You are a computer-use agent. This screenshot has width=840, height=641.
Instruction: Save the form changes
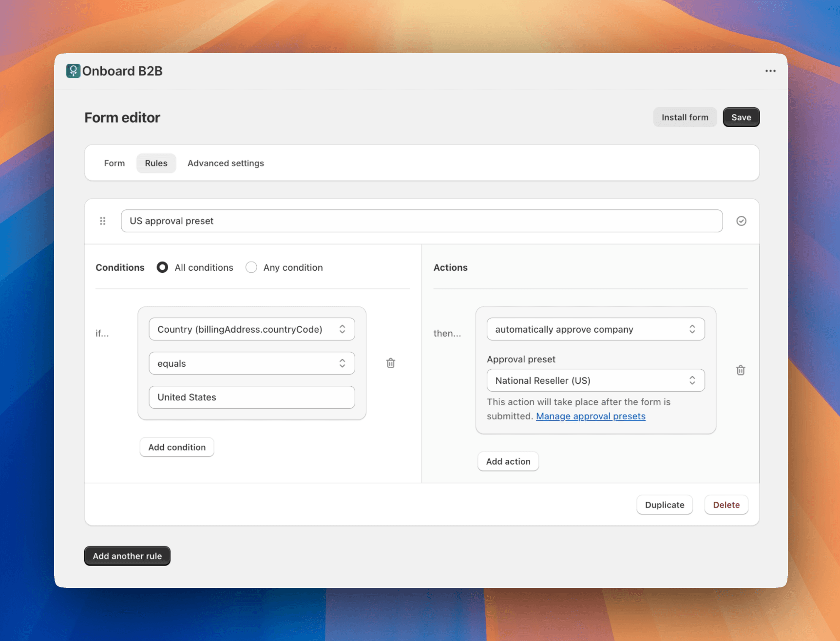click(741, 117)
